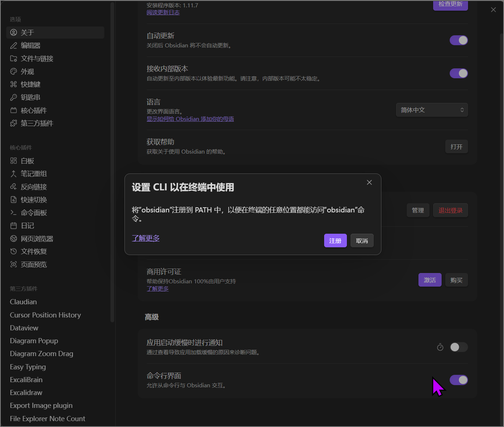Open the 简体中文 language dropdown
Viewport: 504px width, 427px height.
pos(432,110)
